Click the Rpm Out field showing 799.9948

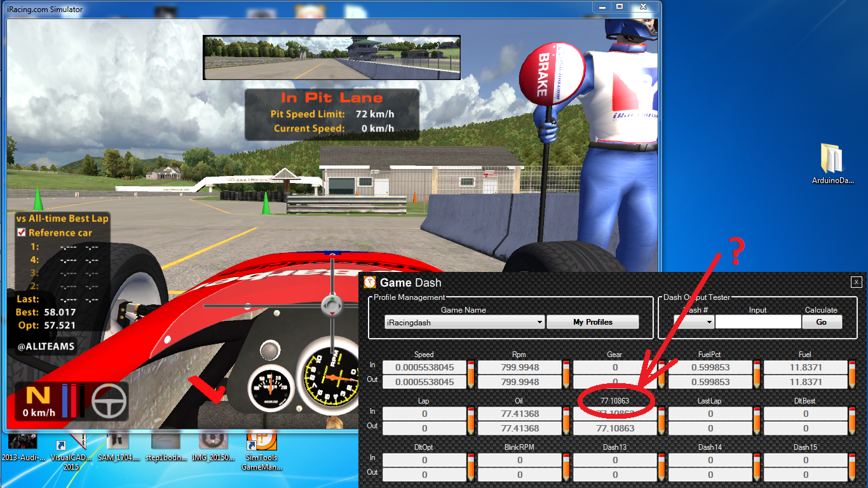click(x=520, y=382)
